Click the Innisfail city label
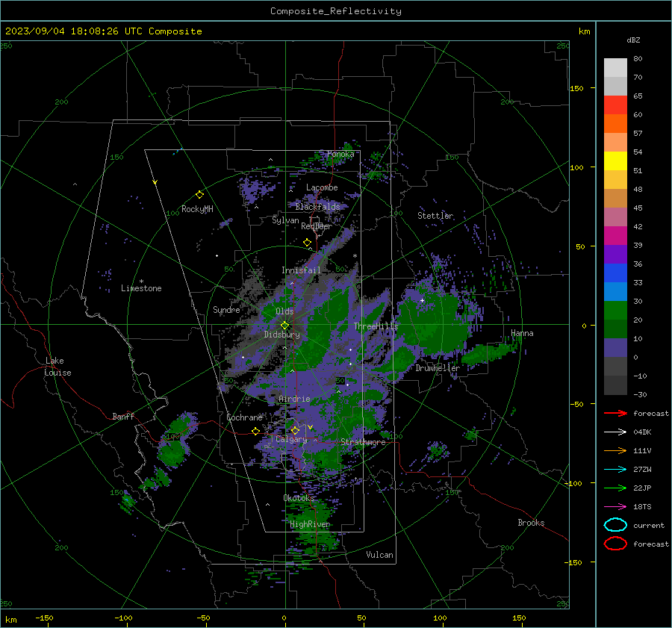Screen dimensions: 672x628 click(302, 270)
